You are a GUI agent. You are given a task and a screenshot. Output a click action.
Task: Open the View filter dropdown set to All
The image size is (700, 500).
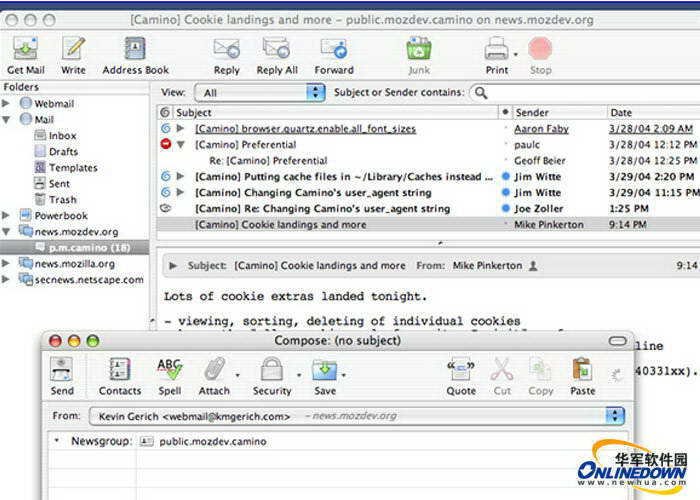[260, 93]
